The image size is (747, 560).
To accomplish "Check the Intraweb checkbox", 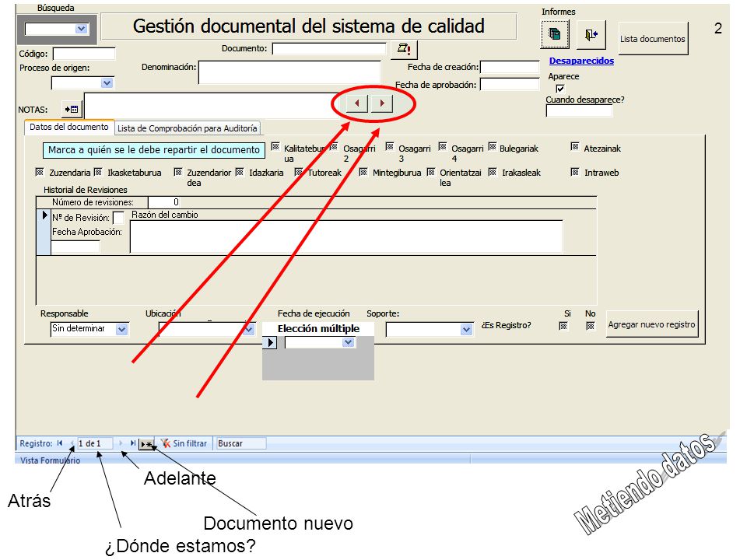I will (575, 172).
